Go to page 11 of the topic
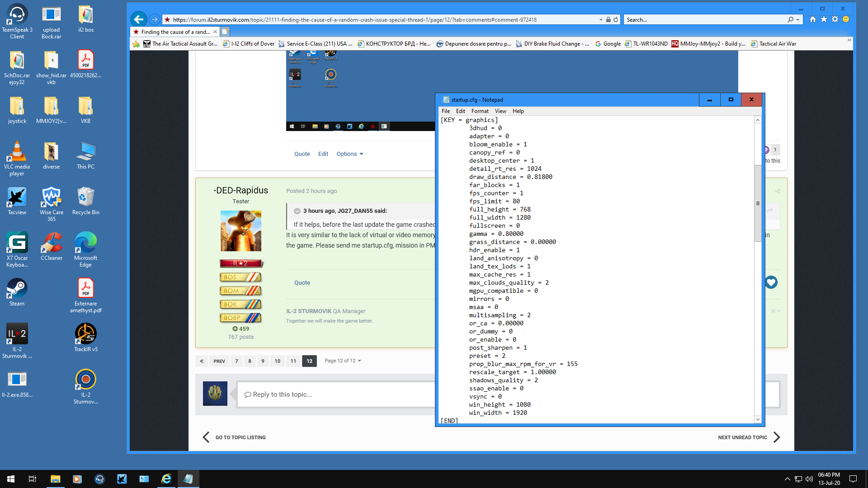Viewport: 868px width, 488px height. 293,361
